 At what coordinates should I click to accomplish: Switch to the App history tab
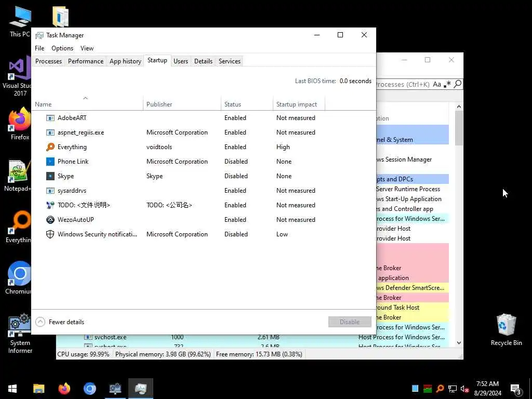[125, 61]
